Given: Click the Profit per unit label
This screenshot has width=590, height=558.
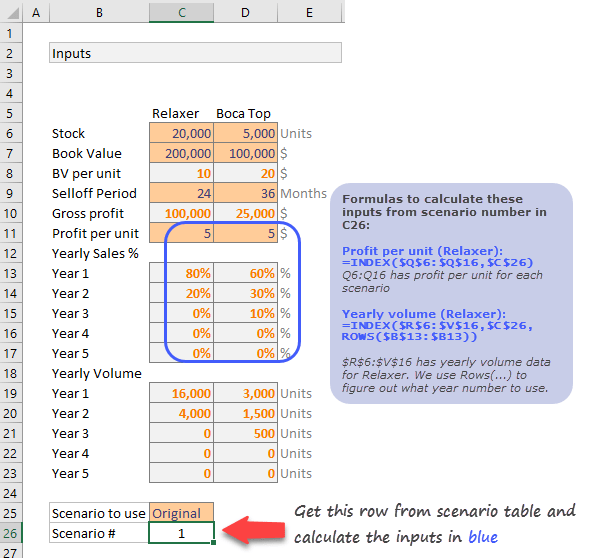Looking at the screenshot, I should click(95, 233).
